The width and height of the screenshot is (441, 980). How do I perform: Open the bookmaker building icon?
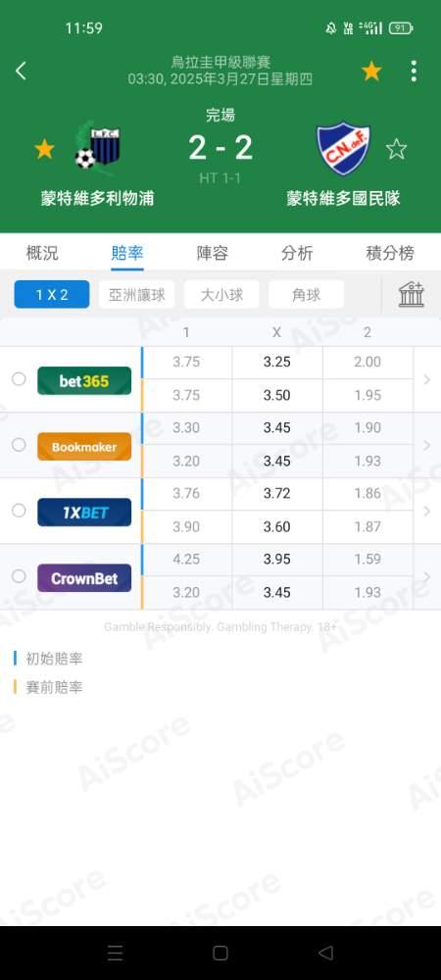coord(412,294)
